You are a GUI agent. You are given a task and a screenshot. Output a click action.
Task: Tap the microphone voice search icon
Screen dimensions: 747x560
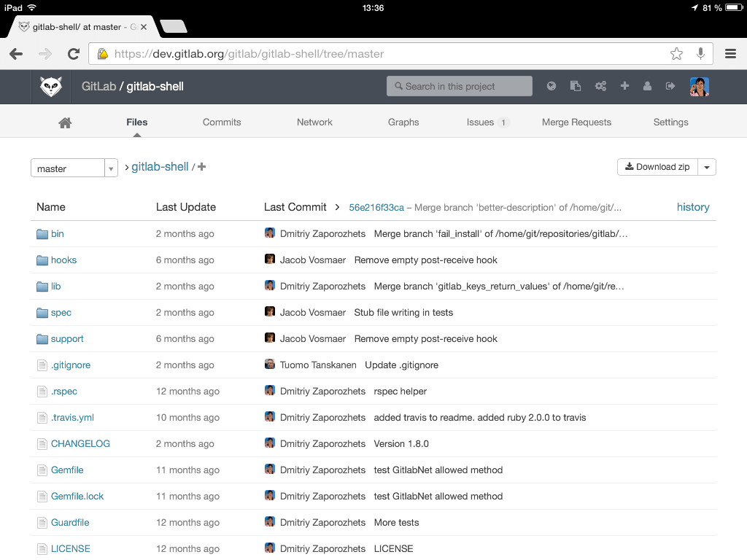pyautogui.click(x=700, y=54)
